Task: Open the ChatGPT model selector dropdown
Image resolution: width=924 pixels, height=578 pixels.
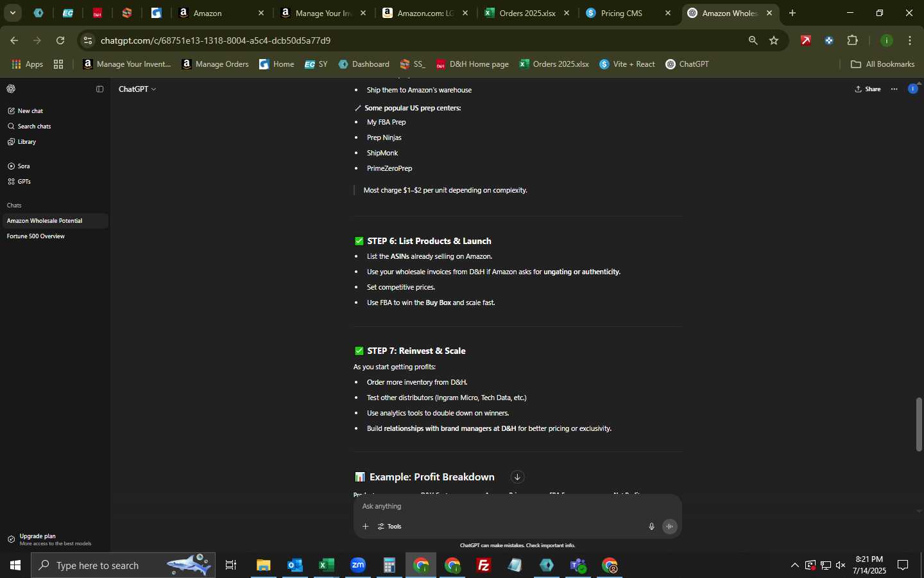Action: click(137, 89)
